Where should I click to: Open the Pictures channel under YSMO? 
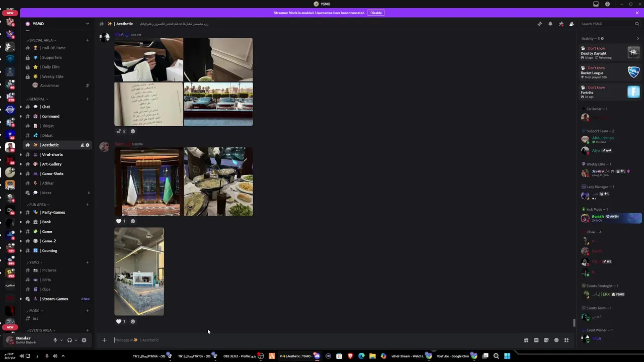tap(57, 270)
